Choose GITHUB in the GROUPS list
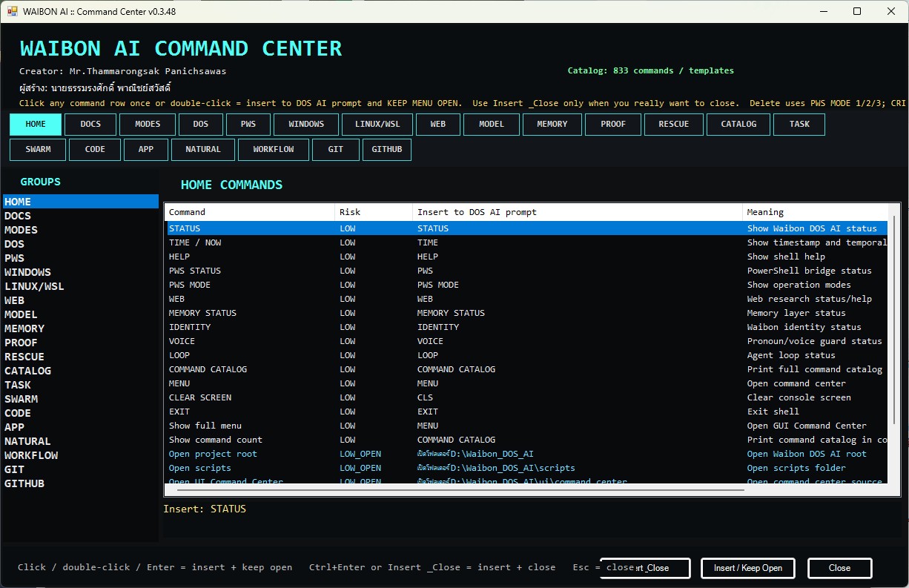 [81, 483]
